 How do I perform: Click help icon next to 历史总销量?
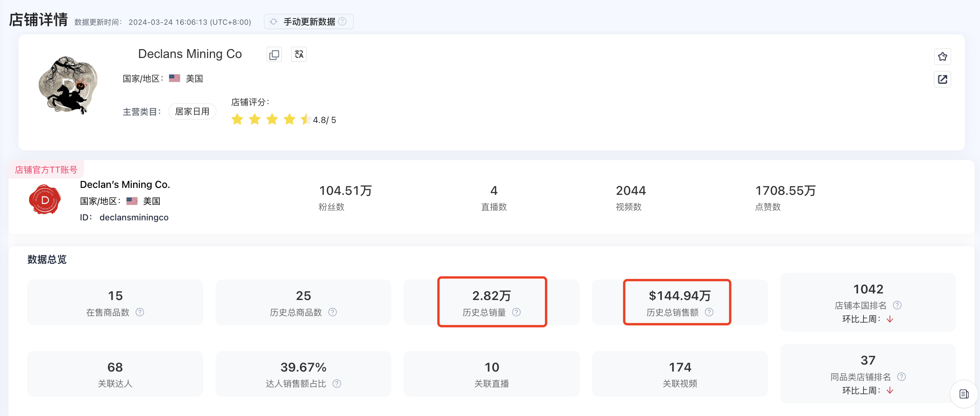[516, 312]
